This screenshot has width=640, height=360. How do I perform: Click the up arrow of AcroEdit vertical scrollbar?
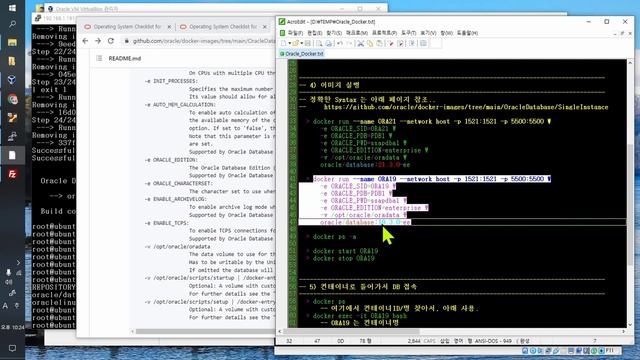click(630, 63)
